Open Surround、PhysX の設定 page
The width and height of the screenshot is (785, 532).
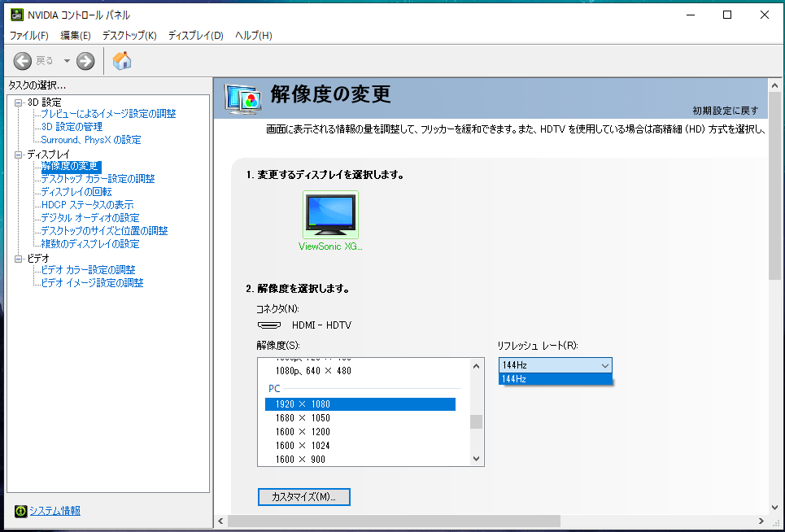click(x=91, y=140)
